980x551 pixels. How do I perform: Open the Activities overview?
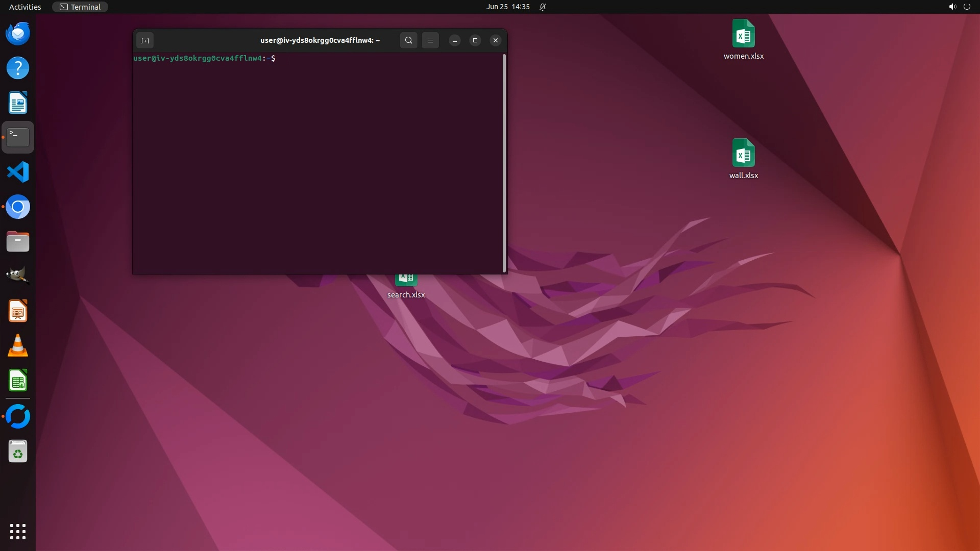coord(25,7)
